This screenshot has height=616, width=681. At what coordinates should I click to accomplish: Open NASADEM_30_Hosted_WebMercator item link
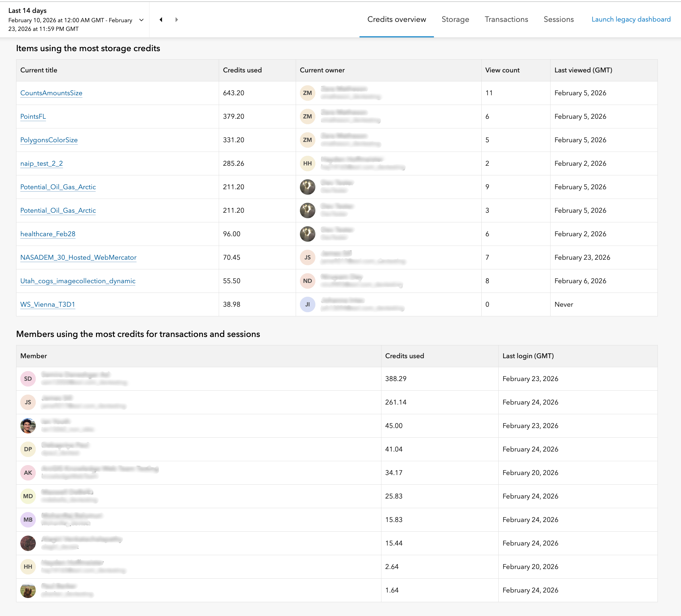78,257
